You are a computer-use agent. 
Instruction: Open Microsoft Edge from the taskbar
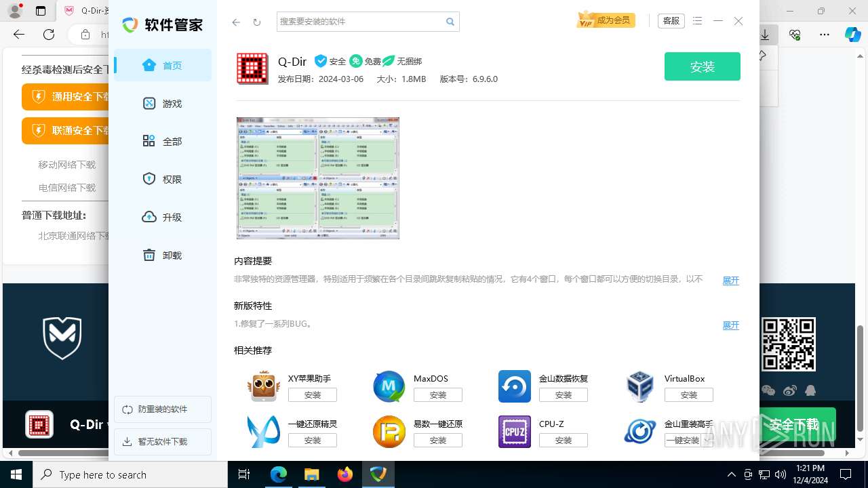tap(279, 474)
